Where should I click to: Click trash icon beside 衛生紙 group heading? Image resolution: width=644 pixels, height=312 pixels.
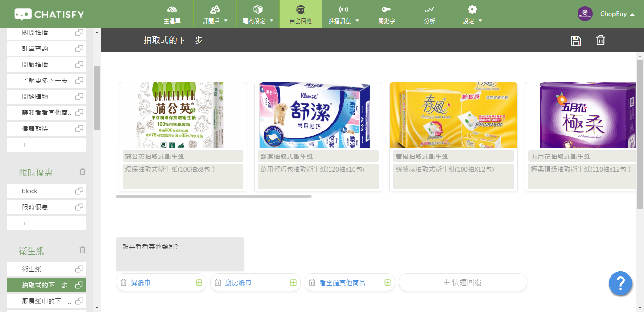click(83, 250)
